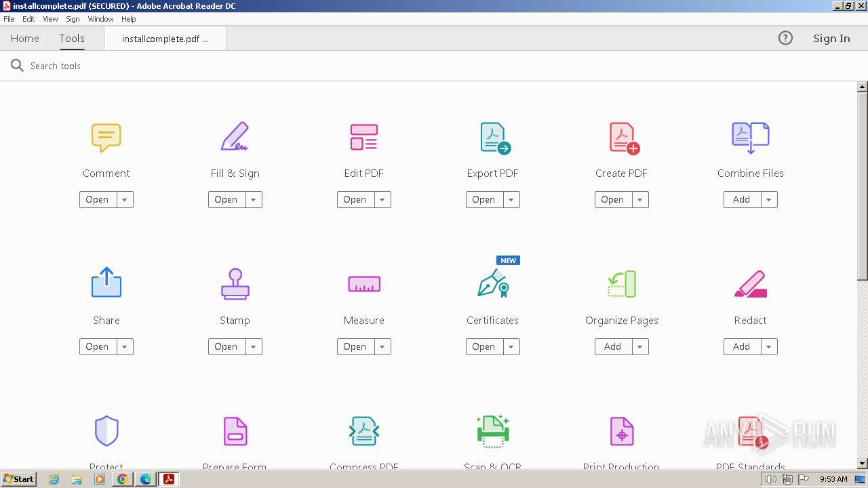
Task: Click the search magnifier icon
Action: tap(17, 66)
